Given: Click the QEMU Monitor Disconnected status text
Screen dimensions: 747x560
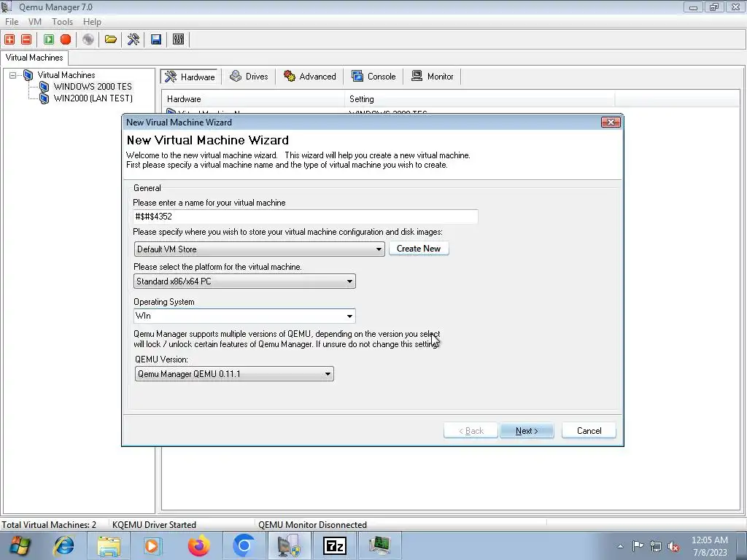Looking at the screenshot, I should coord(312,525).
